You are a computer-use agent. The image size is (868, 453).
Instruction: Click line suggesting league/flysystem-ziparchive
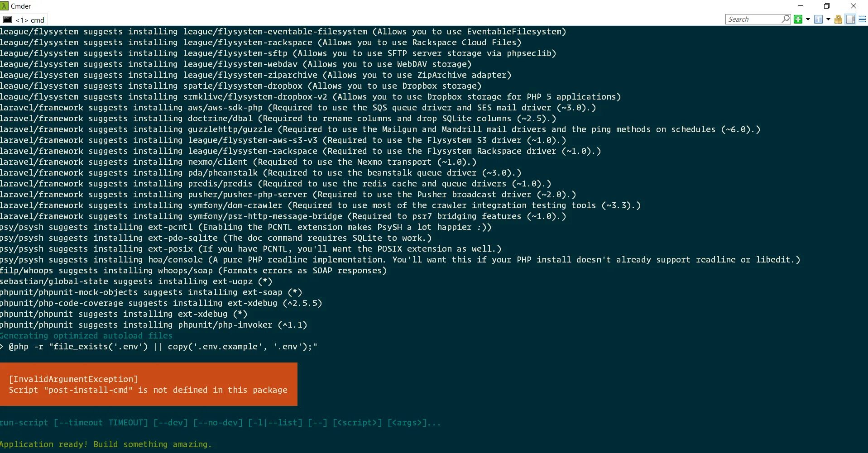255,75
